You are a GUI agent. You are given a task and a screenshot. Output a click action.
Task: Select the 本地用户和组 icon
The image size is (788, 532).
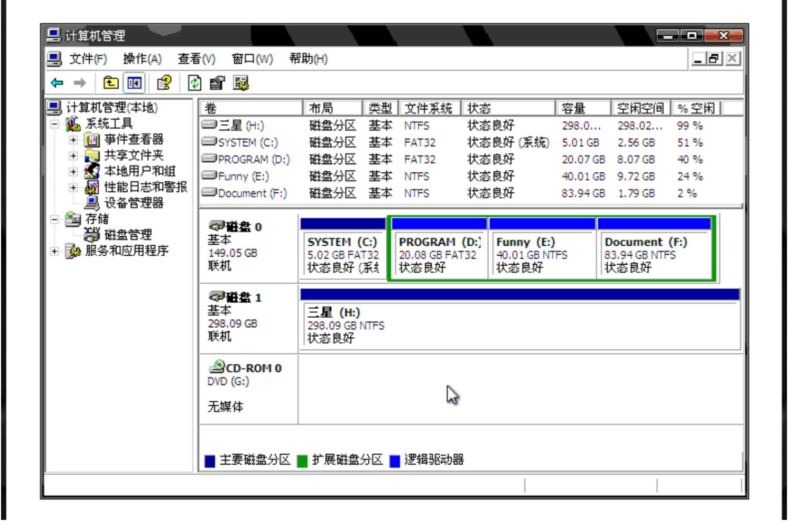[92, 171]
